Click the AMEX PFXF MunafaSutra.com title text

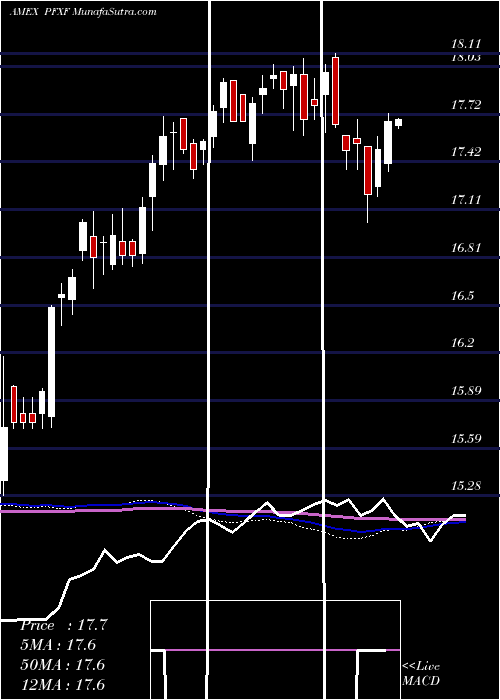pyautogui.click(x=83, y=12)
